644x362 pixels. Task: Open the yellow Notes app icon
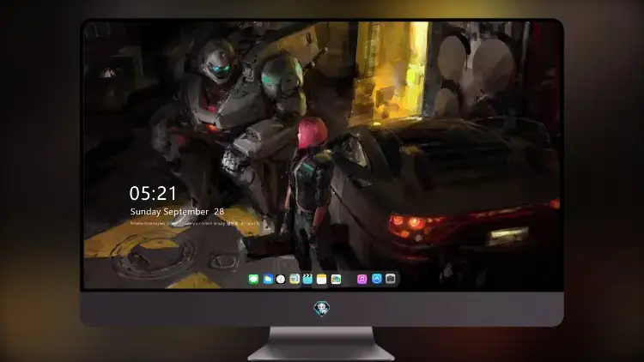[322, 279]
